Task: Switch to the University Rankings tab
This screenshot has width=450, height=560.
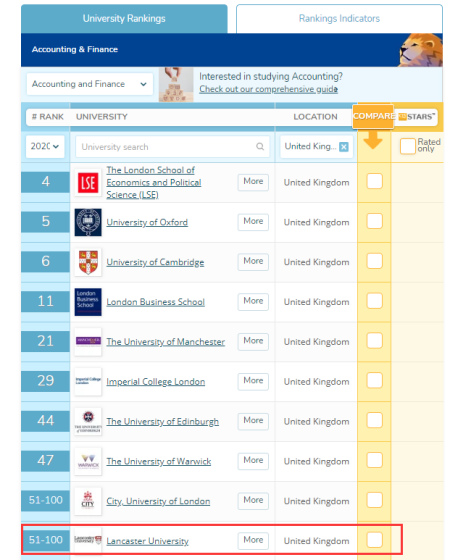Action: click(124, 19)
